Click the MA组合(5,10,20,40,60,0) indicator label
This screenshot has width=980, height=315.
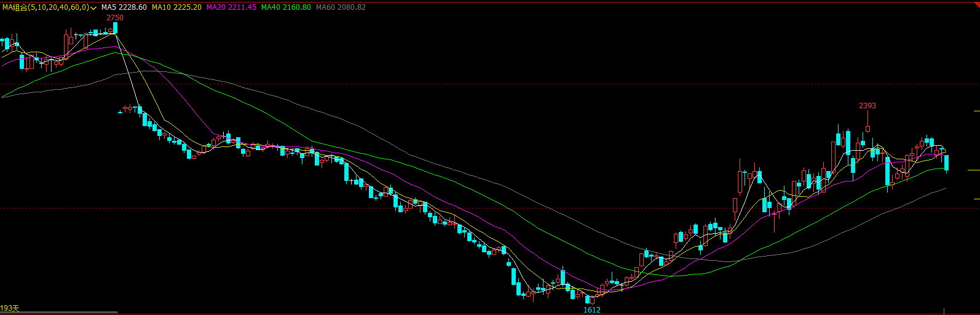(46, 7)
